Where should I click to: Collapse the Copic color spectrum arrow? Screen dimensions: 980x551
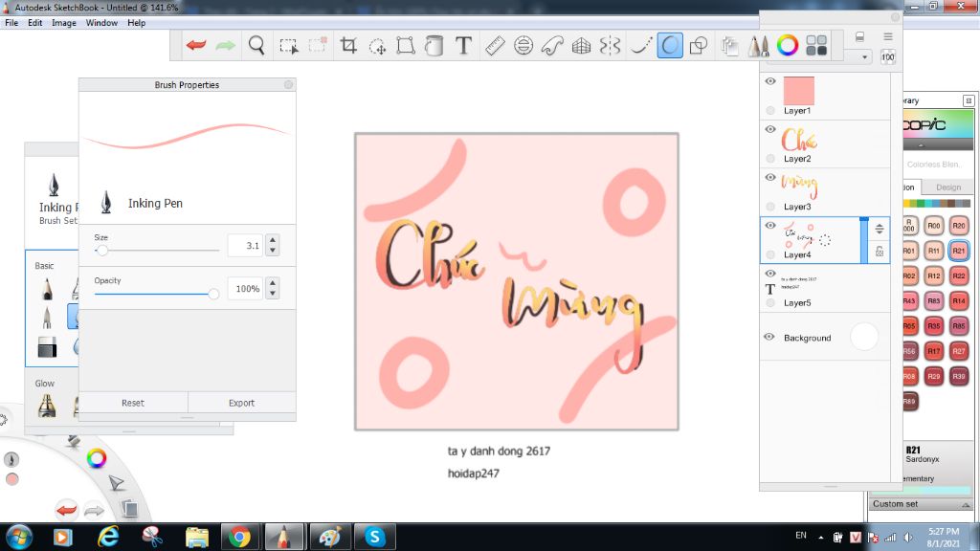click(921, 145)
